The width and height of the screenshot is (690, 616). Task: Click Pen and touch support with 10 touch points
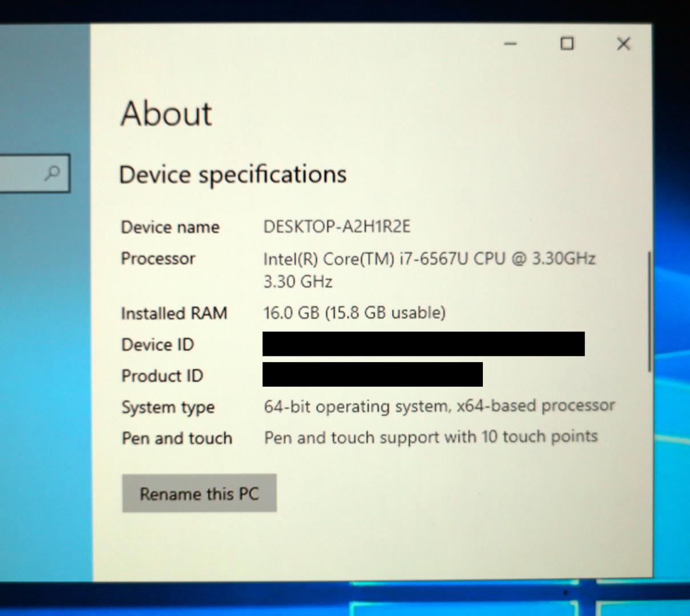[x=431, y=437]
